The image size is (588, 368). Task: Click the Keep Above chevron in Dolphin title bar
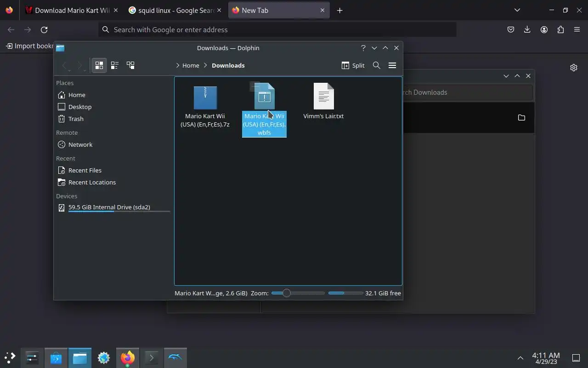[385, 48]
